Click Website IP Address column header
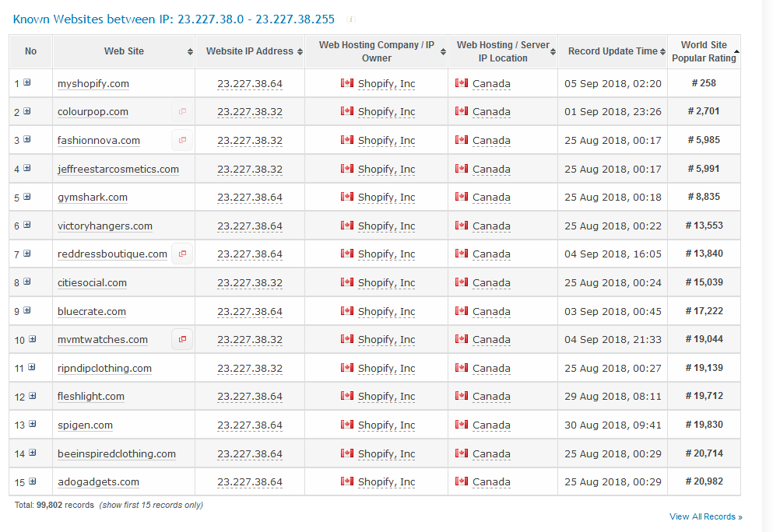The height and width of the screenshot is (532, 773). tap(249, 51)
